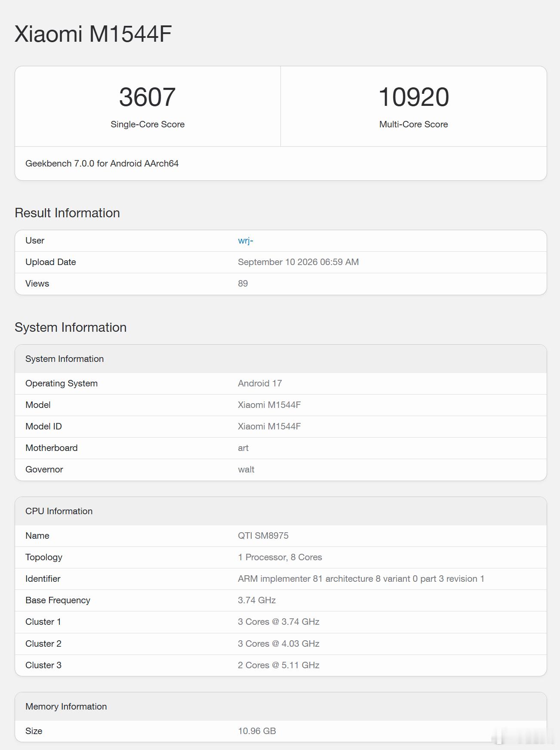
Task: Select the Model row value Xiaomi M1544F
Action: pyautogui.click(x=269, y=405)
